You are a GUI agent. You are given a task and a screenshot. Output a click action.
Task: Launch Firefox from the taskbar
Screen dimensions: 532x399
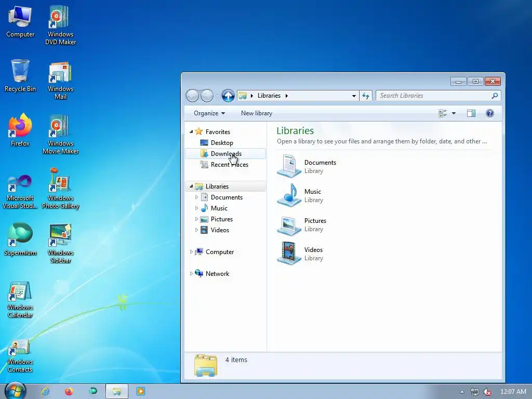(x=69, y=392)
